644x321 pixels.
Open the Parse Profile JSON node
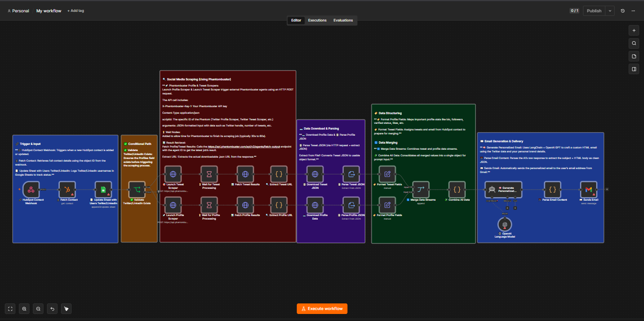(351, 205)
